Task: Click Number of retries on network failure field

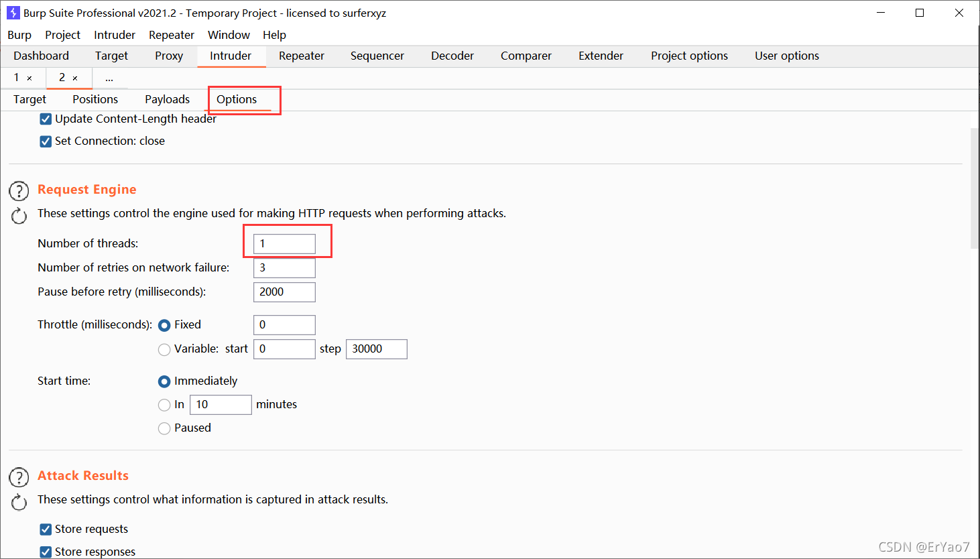Action: click(284, 268)
